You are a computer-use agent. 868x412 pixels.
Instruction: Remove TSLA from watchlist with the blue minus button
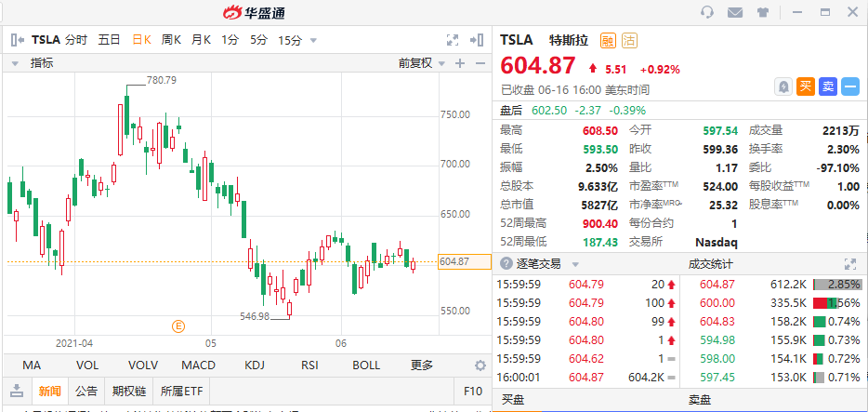[849, 86]
